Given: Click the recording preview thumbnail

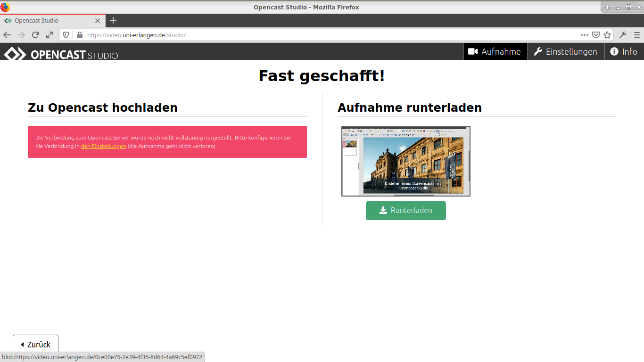Looking at the screenshot, I should pos(405,161).
